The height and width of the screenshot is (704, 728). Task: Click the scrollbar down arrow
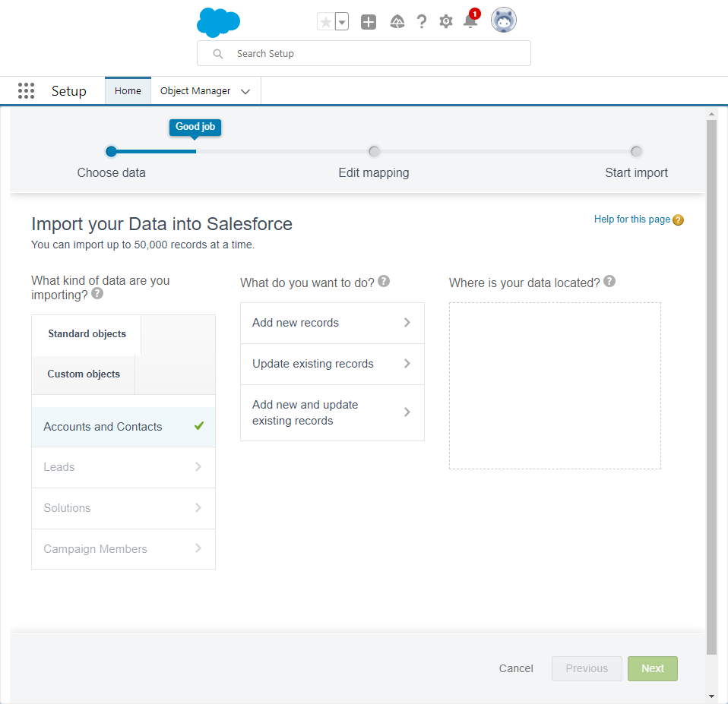tap(711, 696)
